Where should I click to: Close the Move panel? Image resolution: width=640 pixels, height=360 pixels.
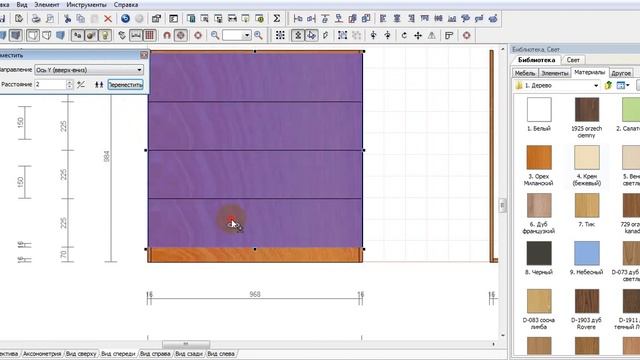[144, 55]
